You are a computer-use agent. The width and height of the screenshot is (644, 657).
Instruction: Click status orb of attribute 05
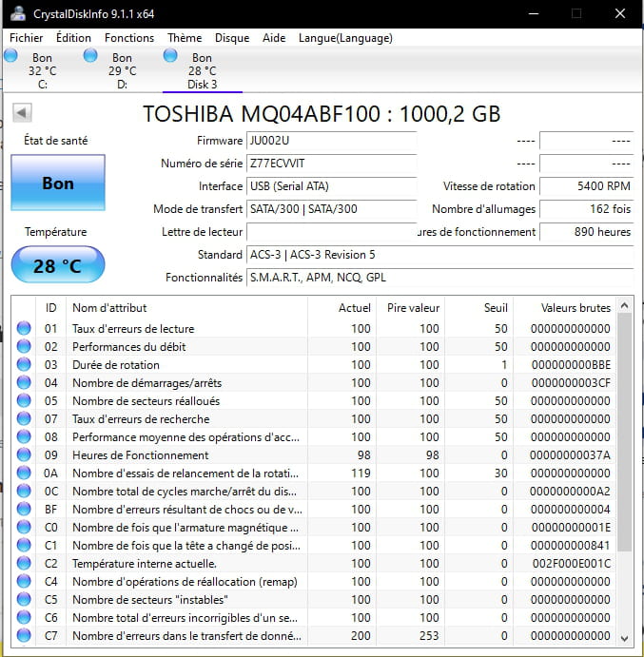click(x=24, y=400)
